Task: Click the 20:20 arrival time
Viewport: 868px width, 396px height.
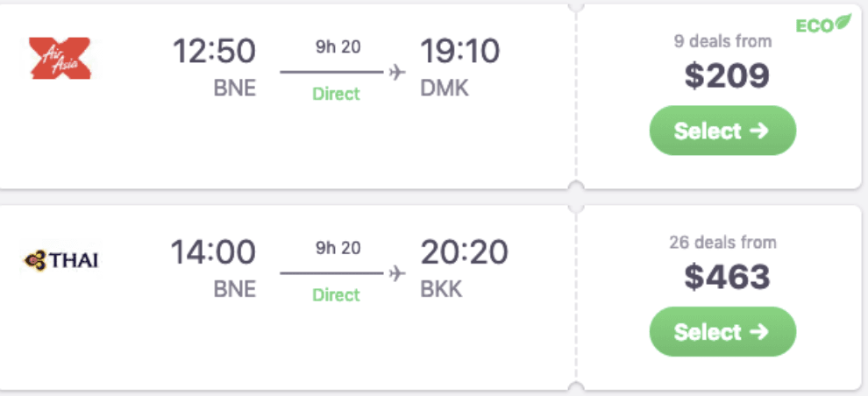Action: click(465, 253)
